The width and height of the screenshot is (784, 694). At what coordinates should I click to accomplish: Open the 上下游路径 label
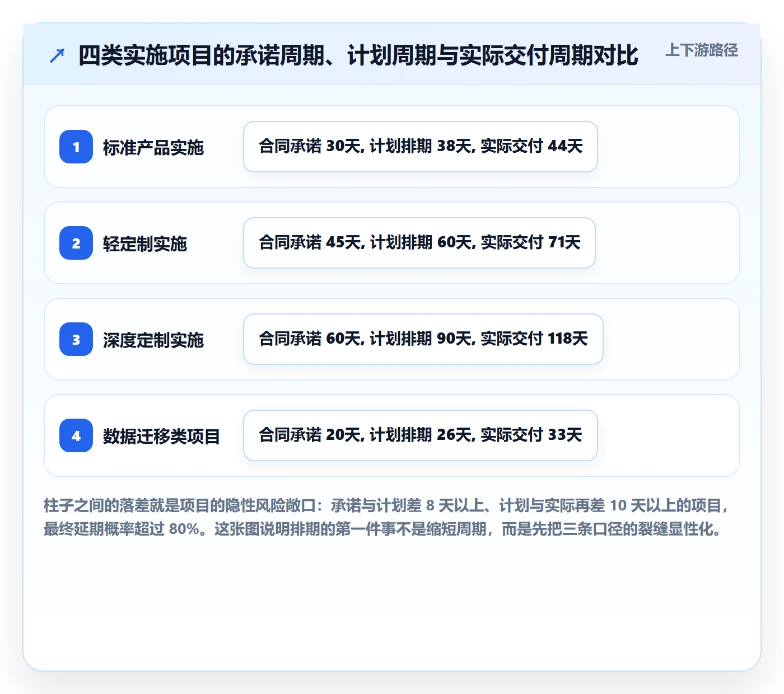[x=702, y=50]
